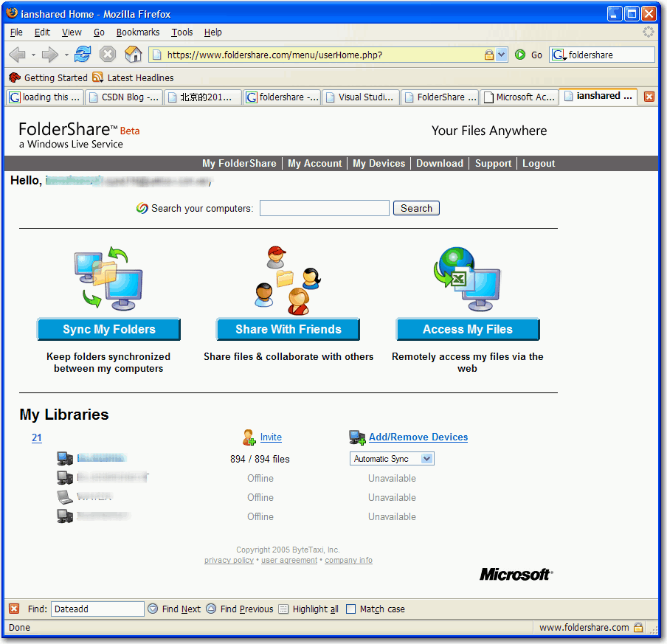
Task: Click Logout in the navigation bar
Action: 539,163
